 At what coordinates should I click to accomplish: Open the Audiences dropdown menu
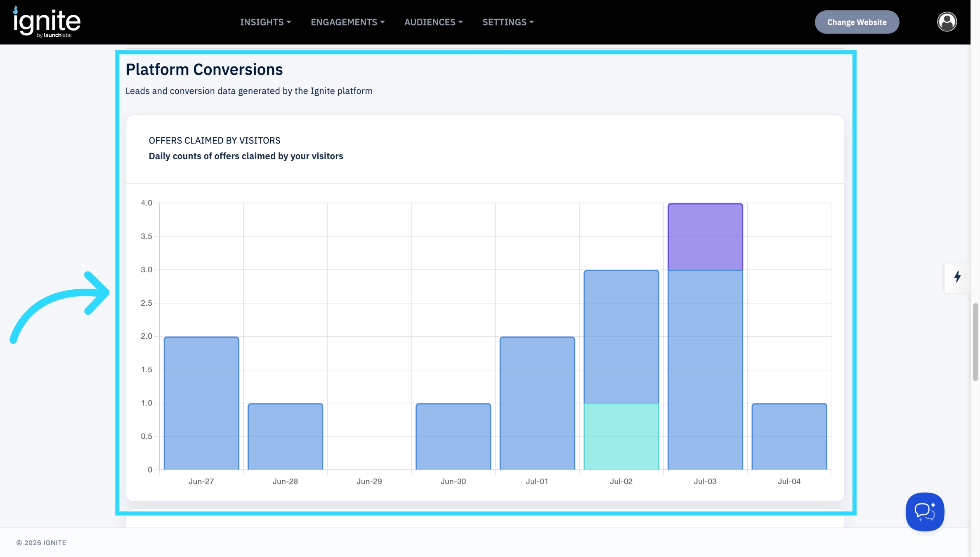click(x=434, y=22)
